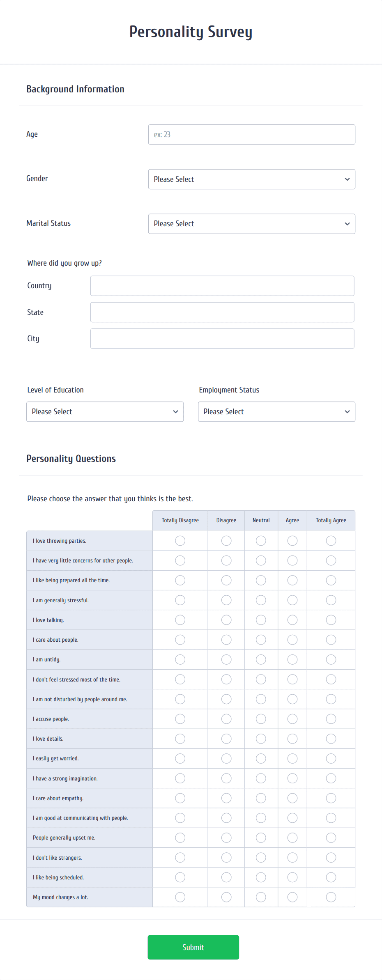Click the Country input field

click(x=222, y=285)
